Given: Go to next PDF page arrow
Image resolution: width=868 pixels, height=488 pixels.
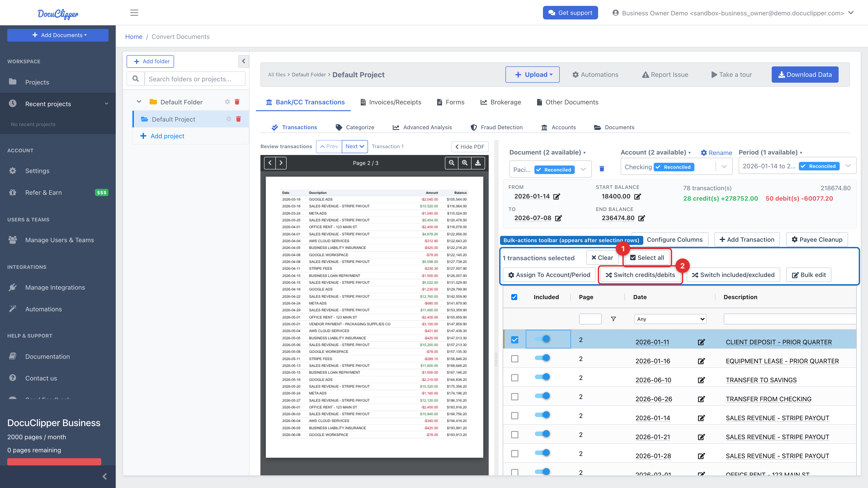Looking at the screenshot, I should (281, 163).
